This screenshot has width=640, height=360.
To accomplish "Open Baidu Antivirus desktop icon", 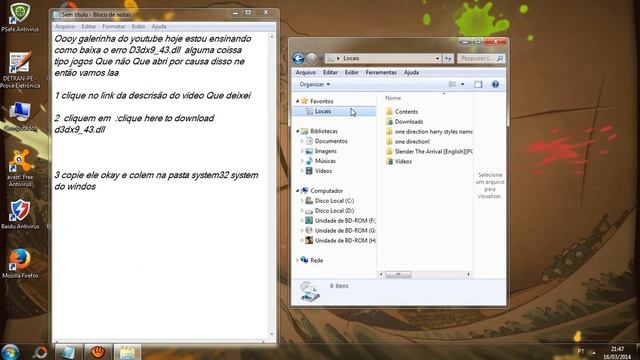I will (x=20, y=214).
